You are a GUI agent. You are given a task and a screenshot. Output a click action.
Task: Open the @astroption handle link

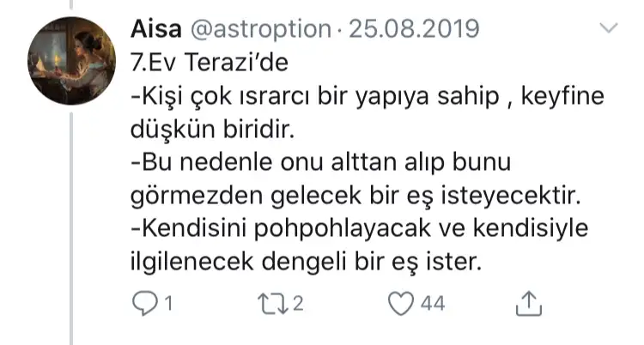258,30
